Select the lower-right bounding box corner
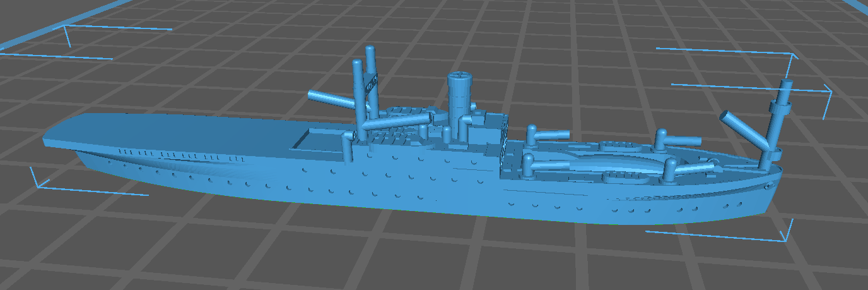 783,239
